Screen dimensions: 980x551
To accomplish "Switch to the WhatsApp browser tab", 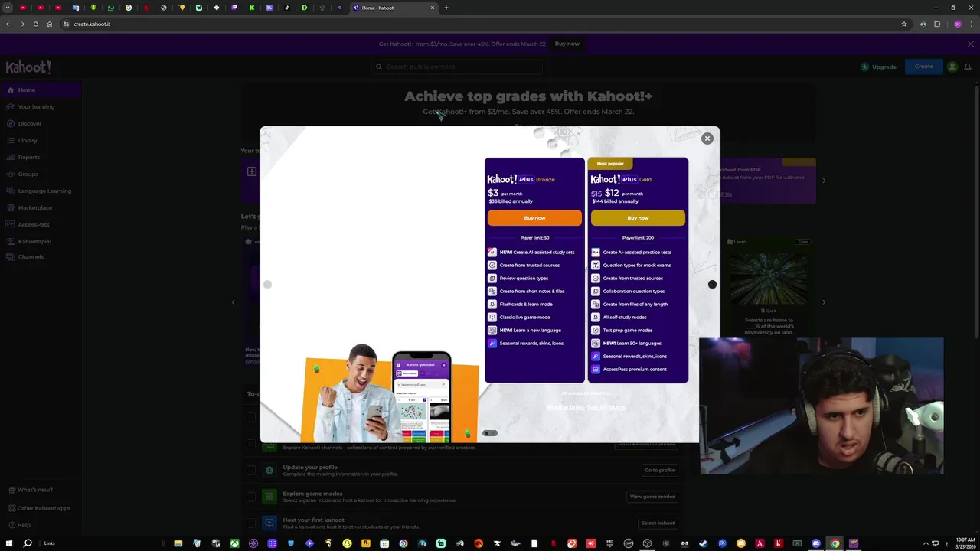I will 111,8.
